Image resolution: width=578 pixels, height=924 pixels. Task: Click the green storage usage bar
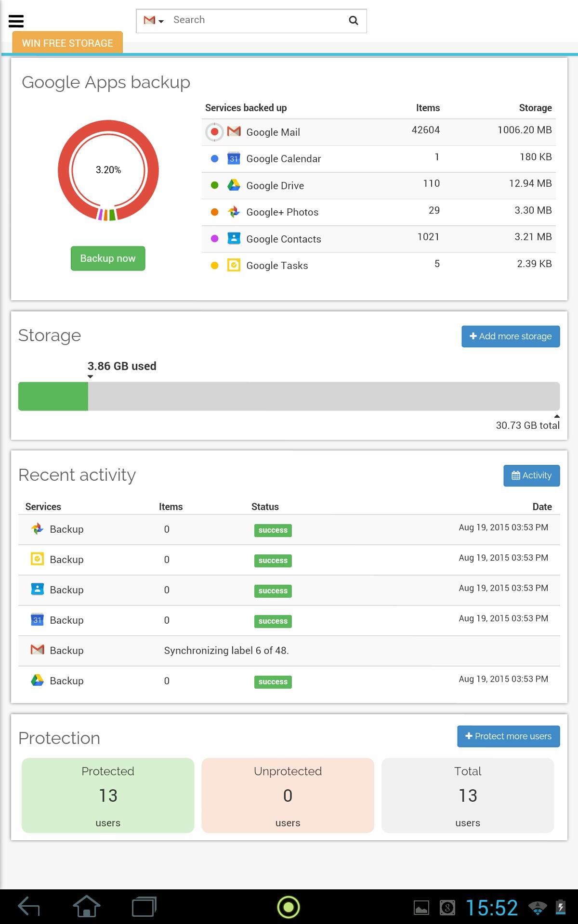53,397
